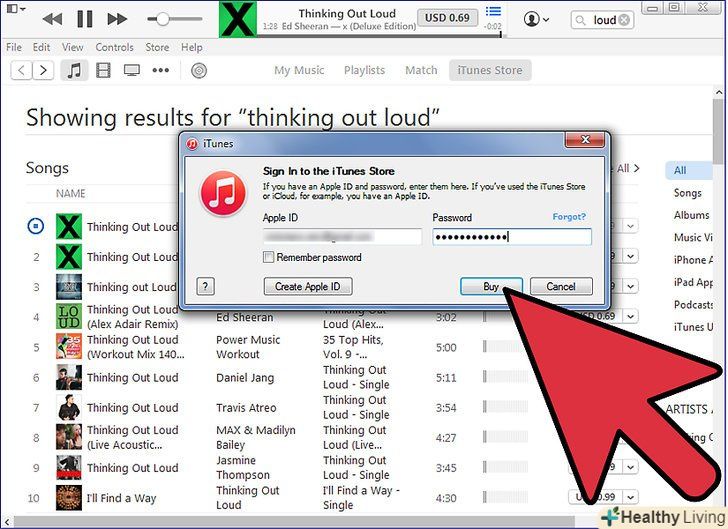Viewport: 728px width, 529px height.
Task: Clear the search field with X icon
Action: [x=624, y=20]
